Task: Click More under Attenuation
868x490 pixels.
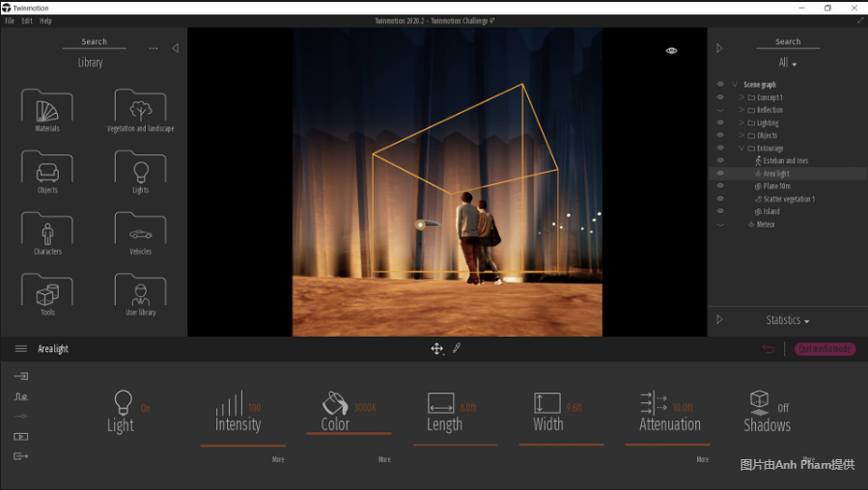Action: 703,459
